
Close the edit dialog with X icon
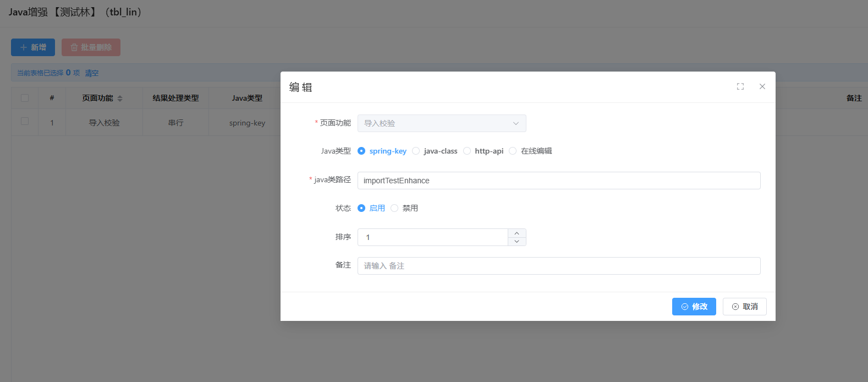point(762,86)
